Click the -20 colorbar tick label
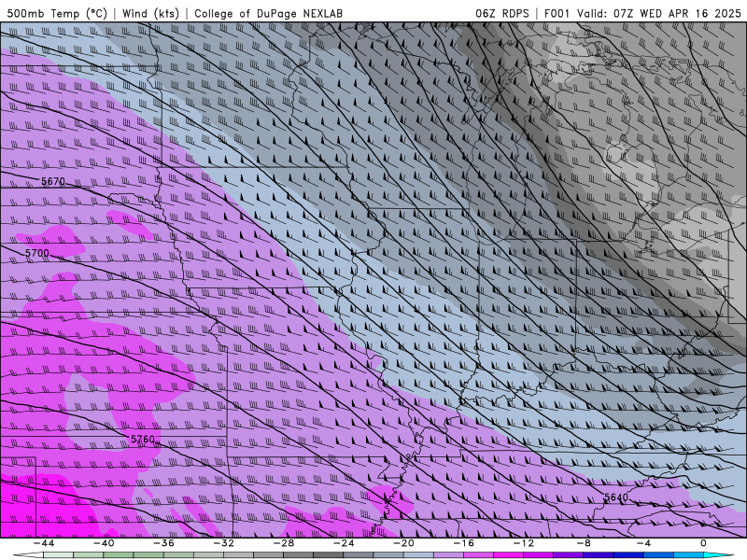The image size is (747, 560). [403, 543]
